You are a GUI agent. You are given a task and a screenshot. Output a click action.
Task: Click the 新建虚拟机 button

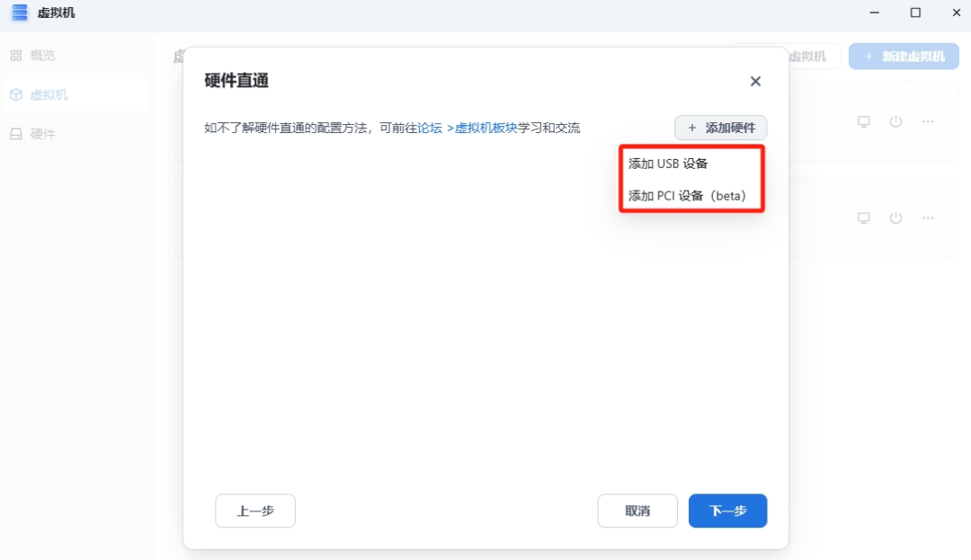(x=904, y=56)
